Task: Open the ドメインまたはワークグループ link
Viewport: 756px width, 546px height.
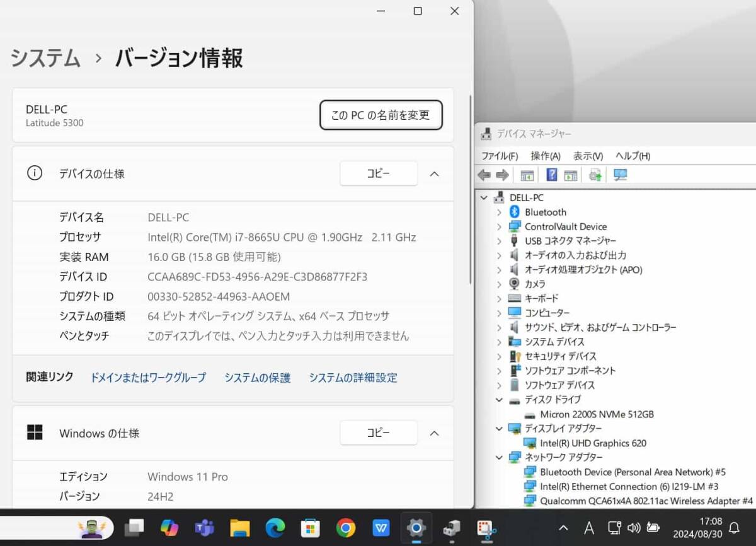Action: click(x=148, y=378)
